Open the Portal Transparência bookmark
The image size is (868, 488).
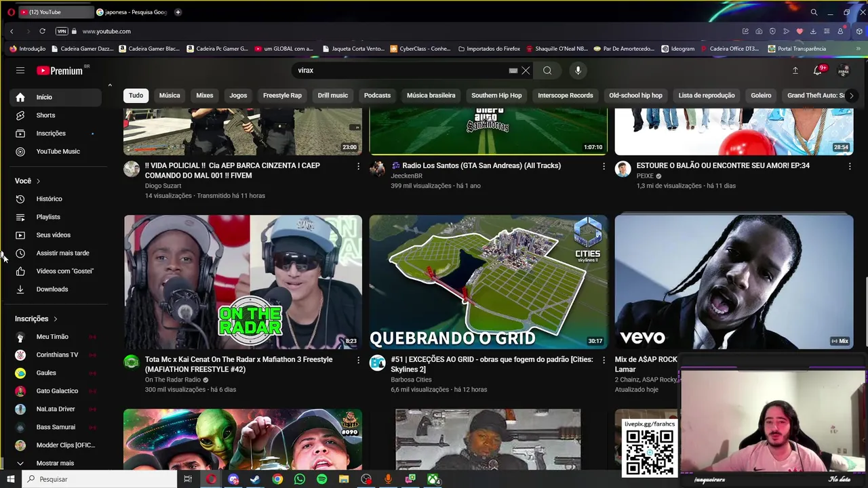(797, 49)
